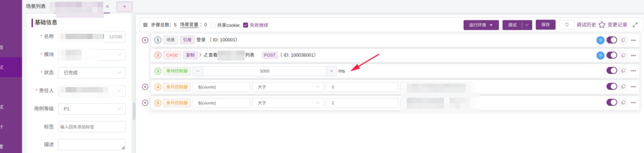Disable step 2 CASE enable switch

(x=612, y=55)
